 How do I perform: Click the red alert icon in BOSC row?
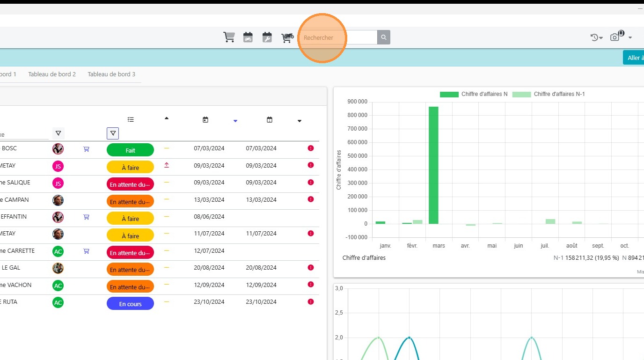pyautogui.click(x=311, y=148)
